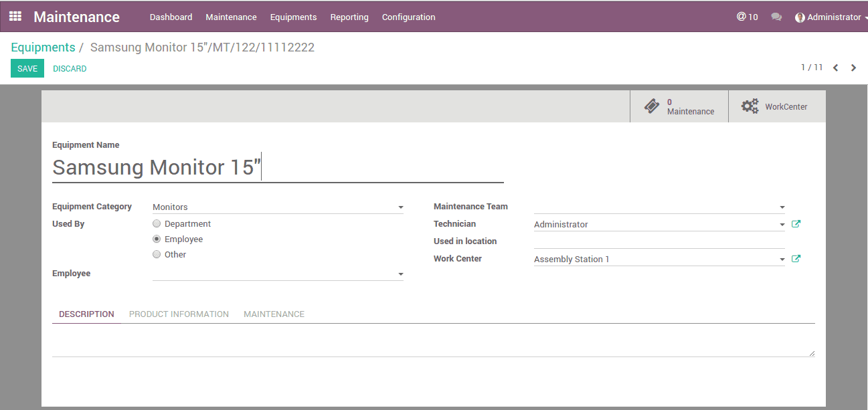Expand the Technician dropdown arrow
868x410 pixels.
click(782, 225)
